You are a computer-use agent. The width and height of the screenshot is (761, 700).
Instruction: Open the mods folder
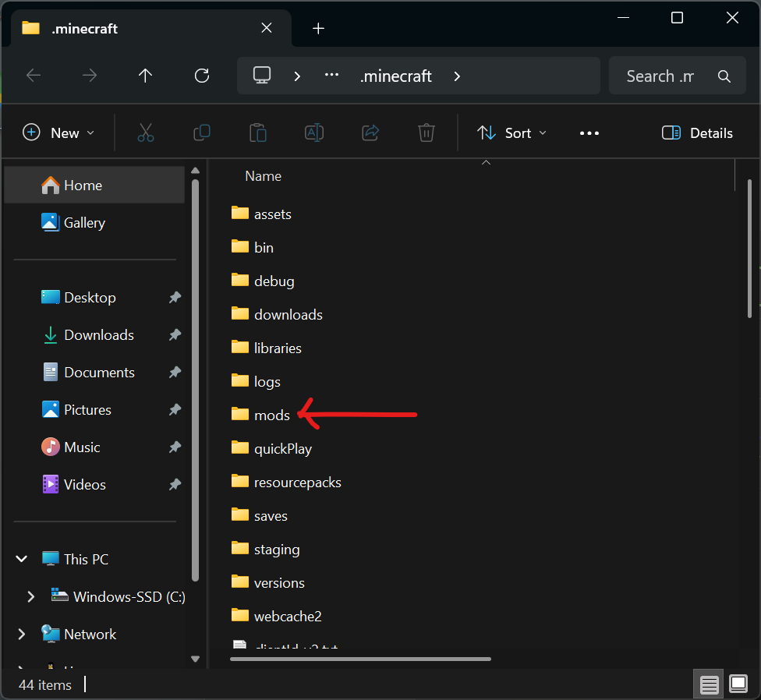click(271, 415)
